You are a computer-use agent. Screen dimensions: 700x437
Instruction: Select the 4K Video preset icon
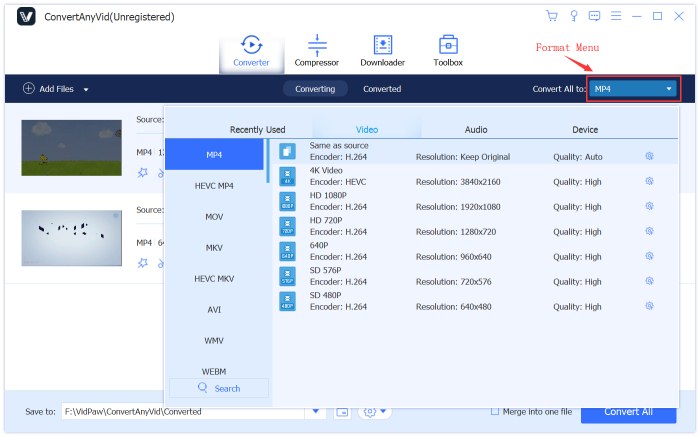[288, 176]
